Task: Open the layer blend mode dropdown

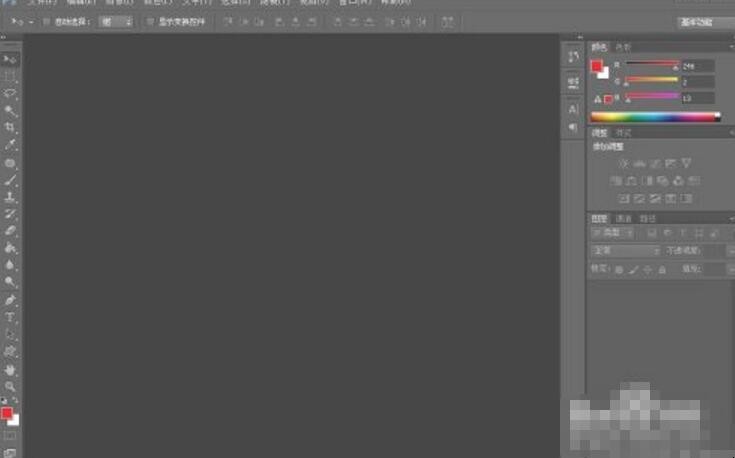Action: pyautogui.click(x=625, y=251)
